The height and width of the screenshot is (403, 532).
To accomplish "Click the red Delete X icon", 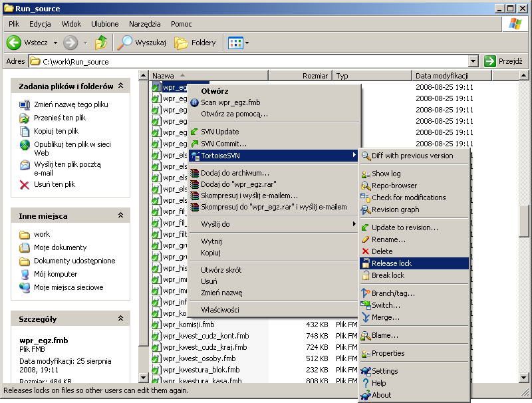I will [x=366, y=251].
